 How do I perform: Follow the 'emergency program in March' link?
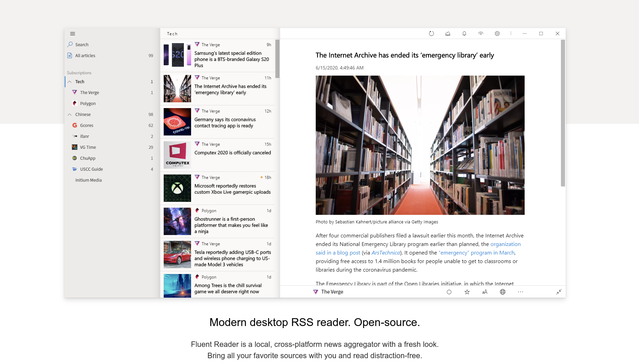[x=477, y=253]
